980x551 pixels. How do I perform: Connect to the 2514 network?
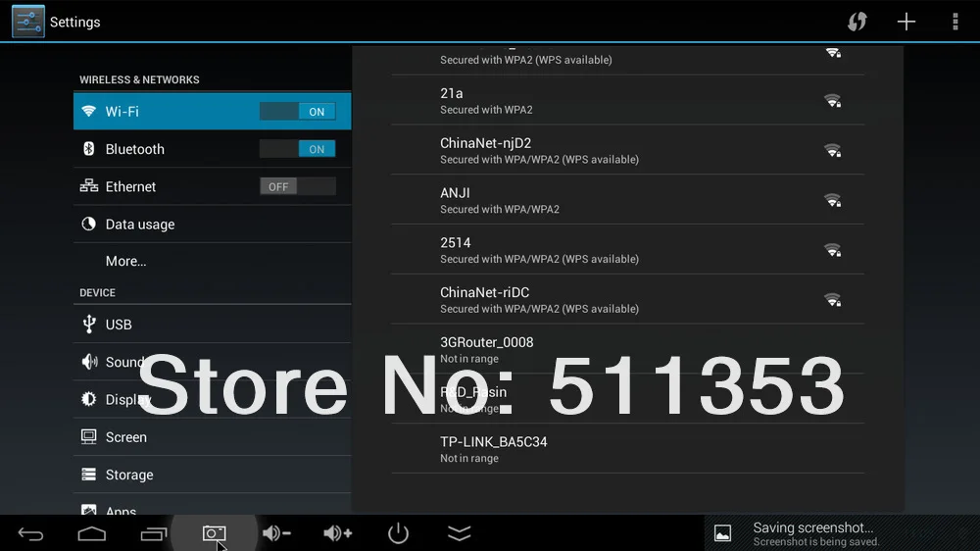[627, 250]
